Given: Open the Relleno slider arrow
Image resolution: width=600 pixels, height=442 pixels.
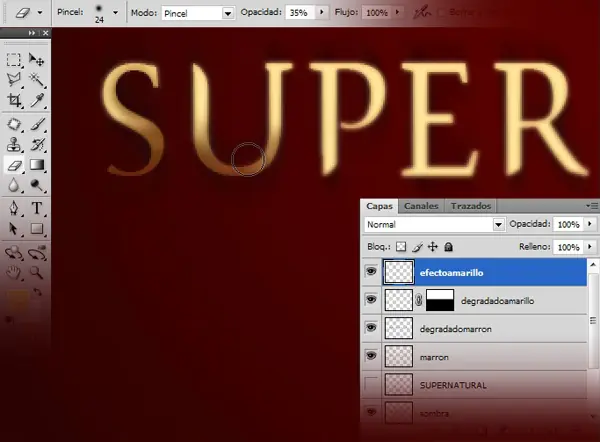Looking at the screenshot, I should tap(590, 247).
